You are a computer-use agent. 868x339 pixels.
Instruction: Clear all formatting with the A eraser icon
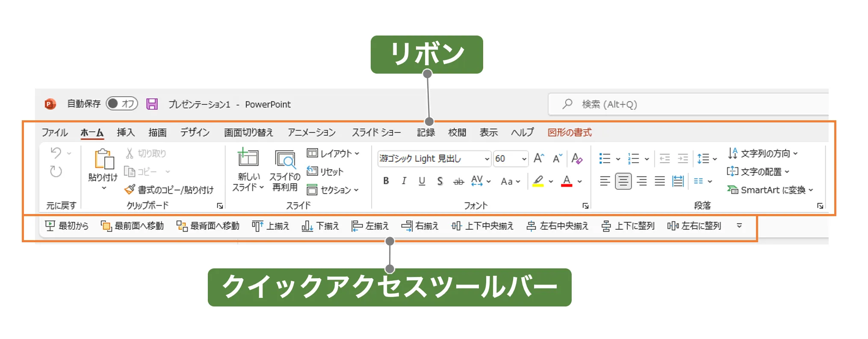click(x=577, y=158)
